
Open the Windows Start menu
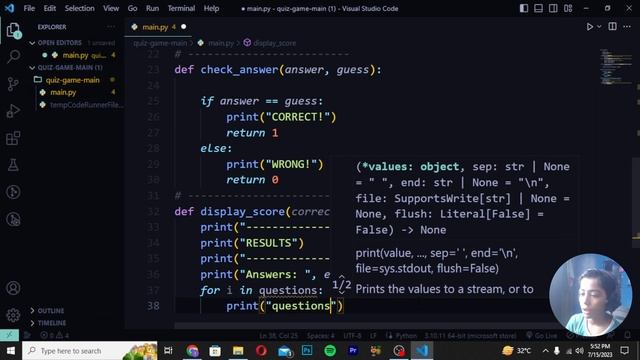[x=11, y=351]
